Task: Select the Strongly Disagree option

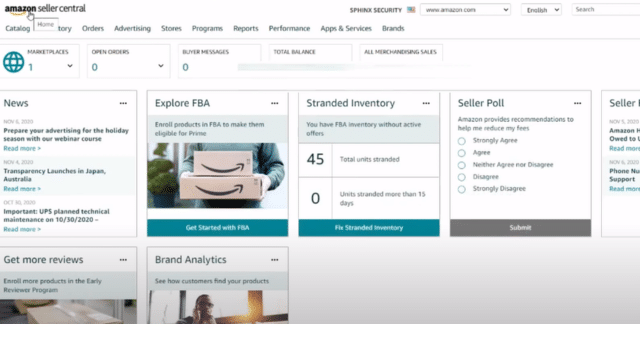Action: pyautogui.click(x=462, y=189)
